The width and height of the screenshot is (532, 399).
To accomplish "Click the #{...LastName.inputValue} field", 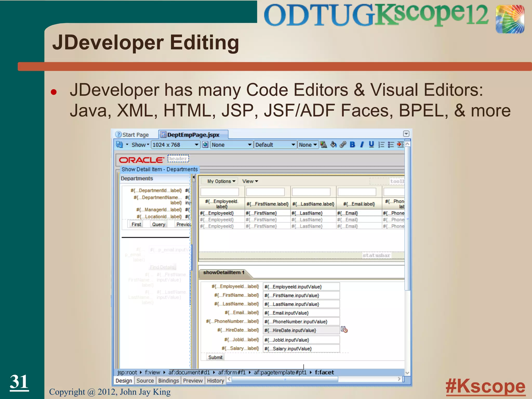I will pos(301,304).
